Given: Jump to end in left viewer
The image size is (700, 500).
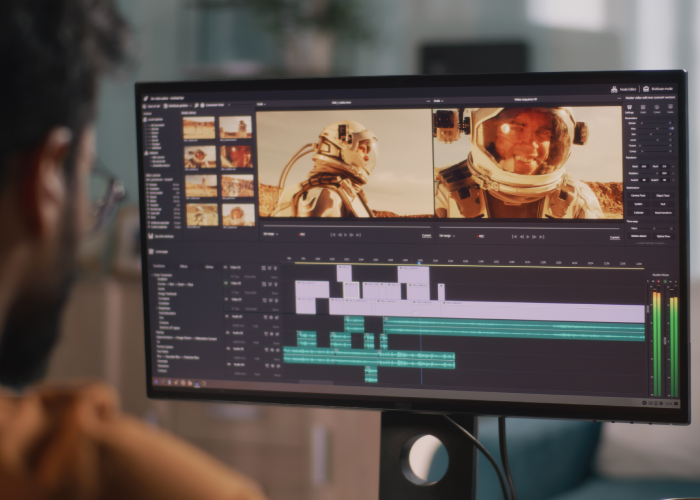Looking at the screenshot, I should 358,235.
